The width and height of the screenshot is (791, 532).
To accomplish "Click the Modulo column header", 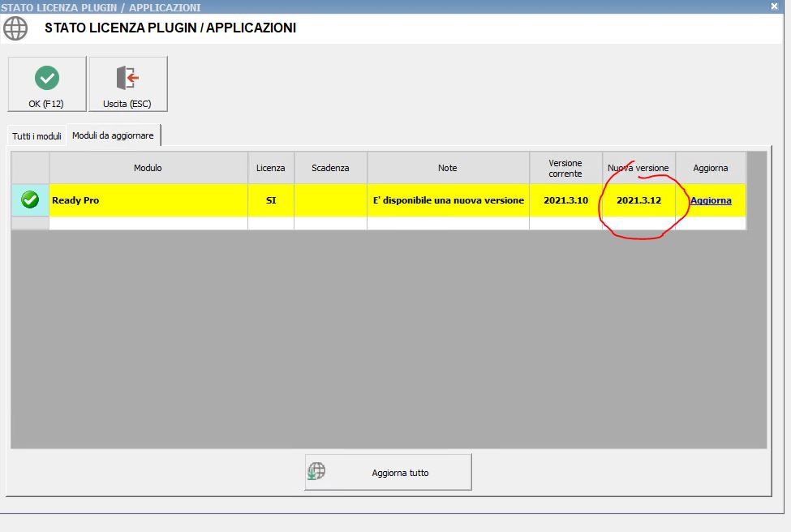I will [x=148, y=168].
